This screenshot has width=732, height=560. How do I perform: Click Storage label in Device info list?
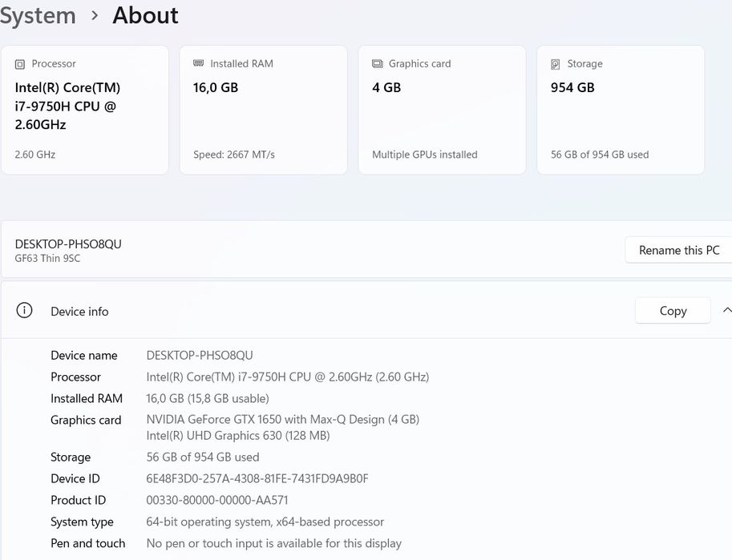tap(71, 457)
